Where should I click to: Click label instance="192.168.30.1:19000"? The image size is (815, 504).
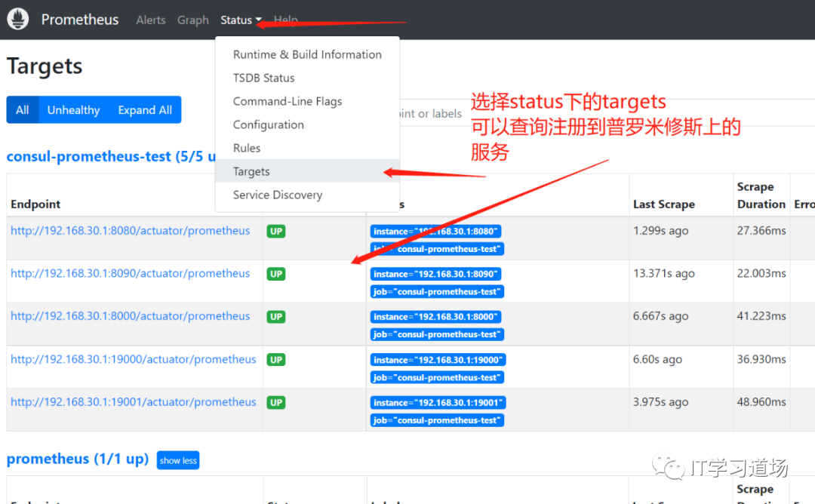click(x=438, y=360)
